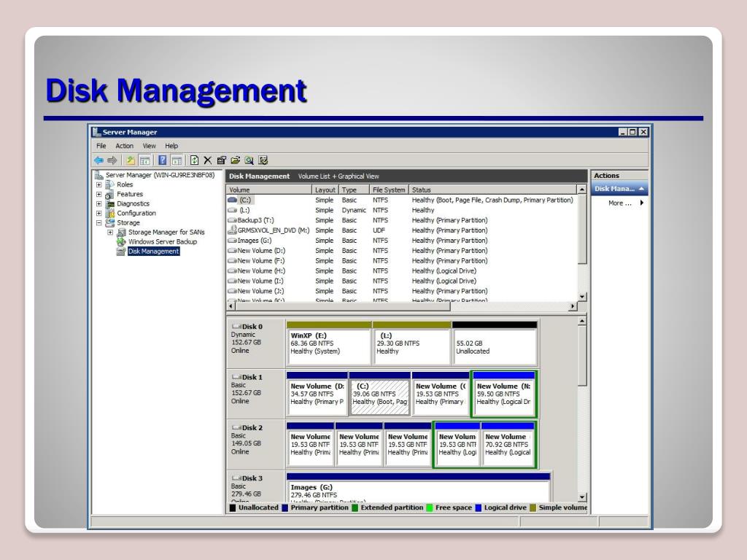Viewport: 747px width, 560px height.
Task: Expand Storage Manager for SANs node
Action: (x=110, y=233)
